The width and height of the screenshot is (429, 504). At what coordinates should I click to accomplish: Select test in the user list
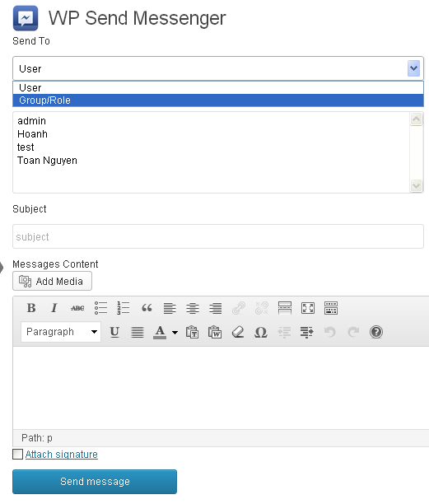[26, 147]
